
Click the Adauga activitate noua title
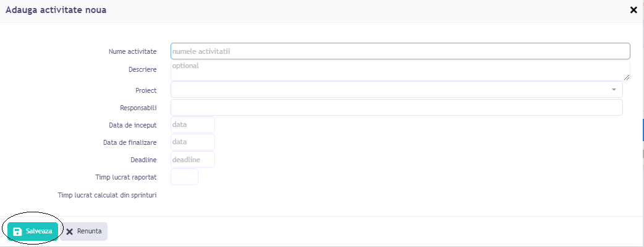(x=56, y=11)
